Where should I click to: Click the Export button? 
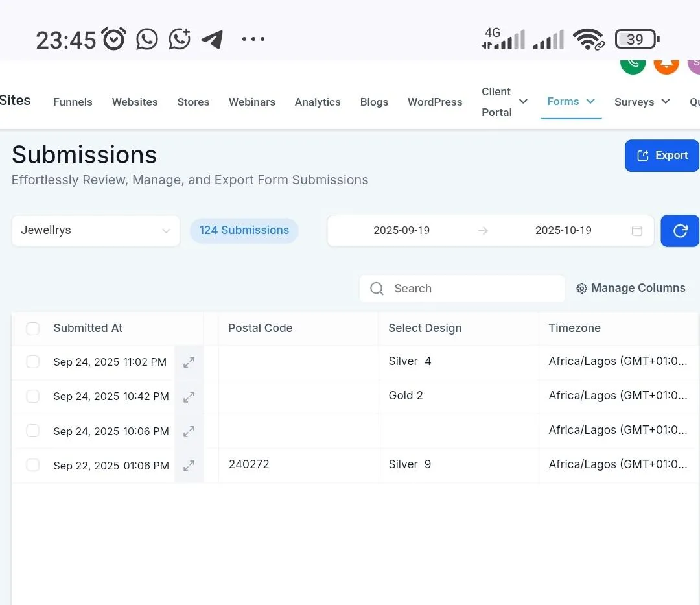(x=662, y=156)
